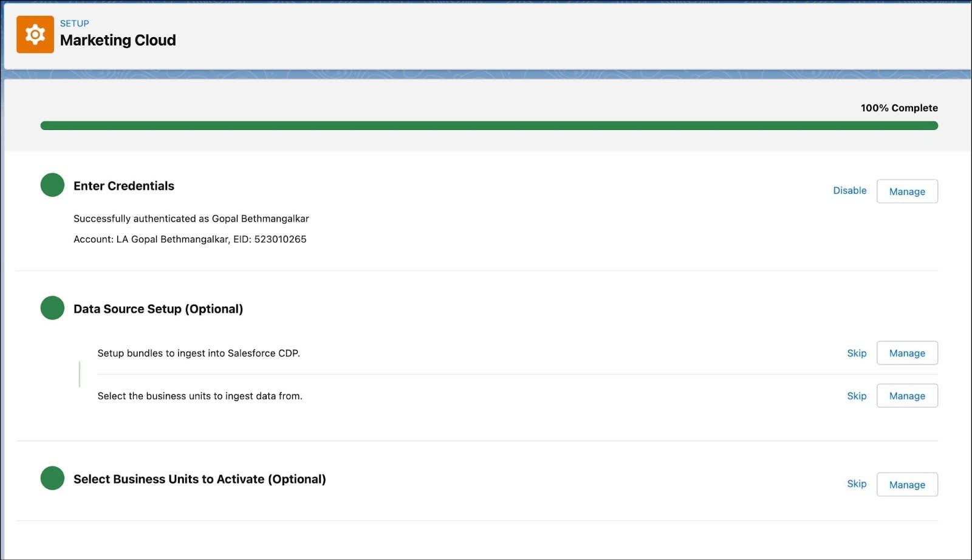Viewport: 972px width, 560px height.
Task: Skip the Select Business Units to Activate step
Action: pyautogui.click(x=856, y=483)
